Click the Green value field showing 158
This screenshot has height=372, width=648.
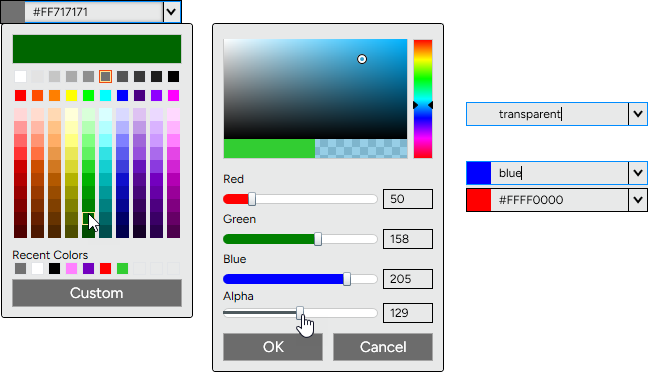pos(408,239)
